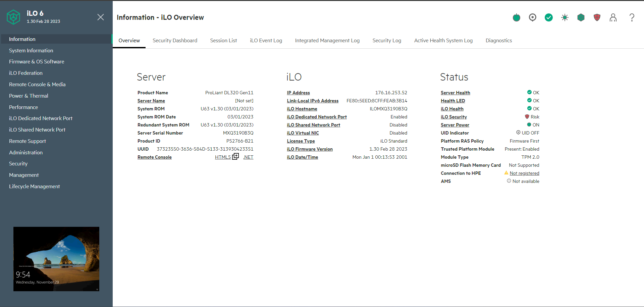Open the user account icon menu

pyautogui.click(x=613, y=17)
